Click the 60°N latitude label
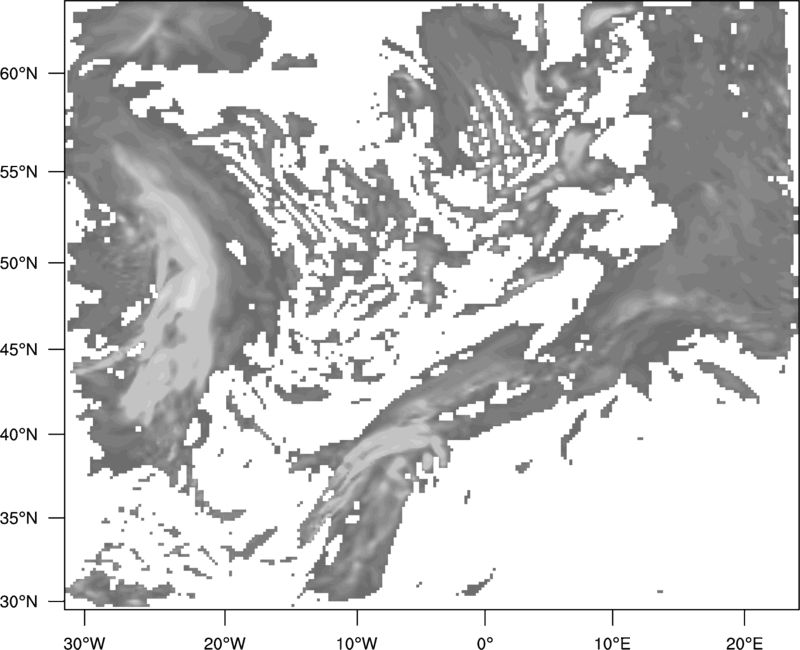This screenshot has width=800, height=650. point(19,73)
